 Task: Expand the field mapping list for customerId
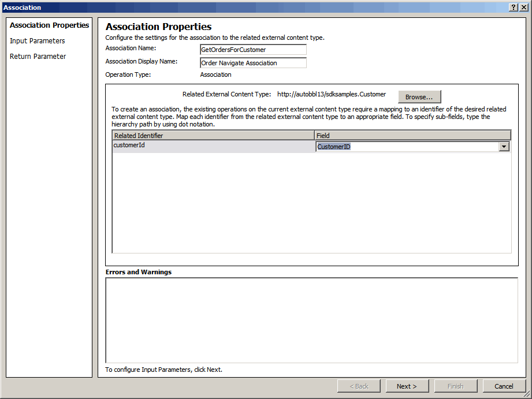point(504,146)
